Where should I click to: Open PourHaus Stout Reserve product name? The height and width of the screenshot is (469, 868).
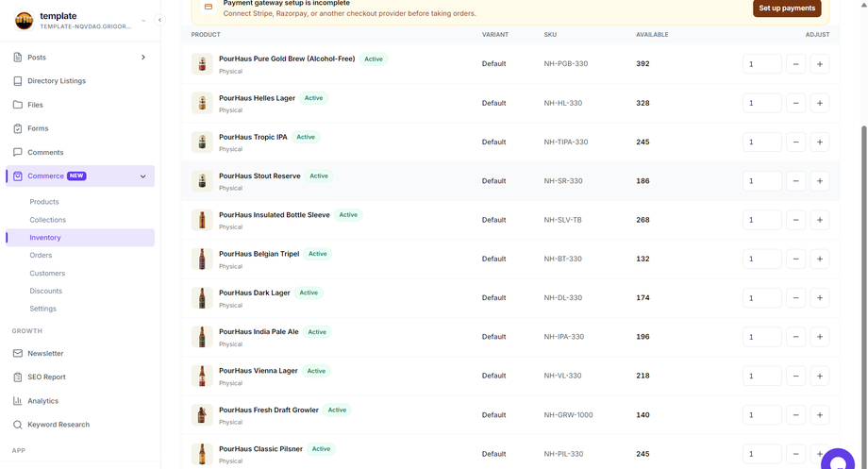coord(259,176)
